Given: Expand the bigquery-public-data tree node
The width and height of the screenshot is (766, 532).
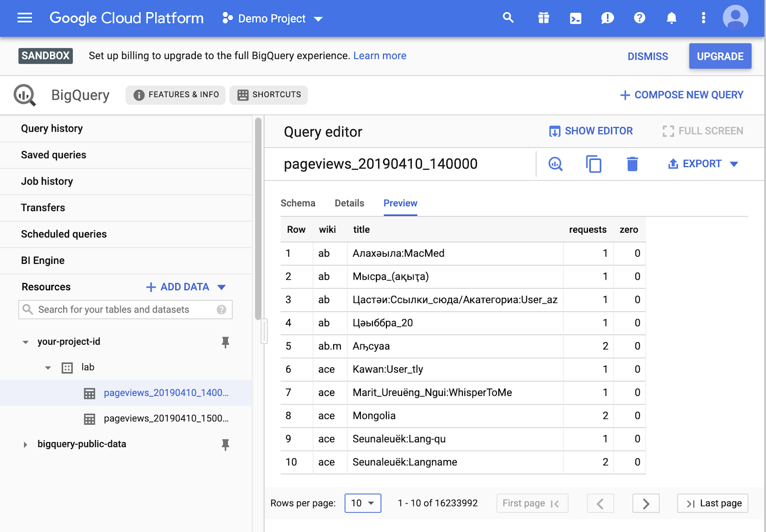Looking at the screenshot, I should 25,444.
